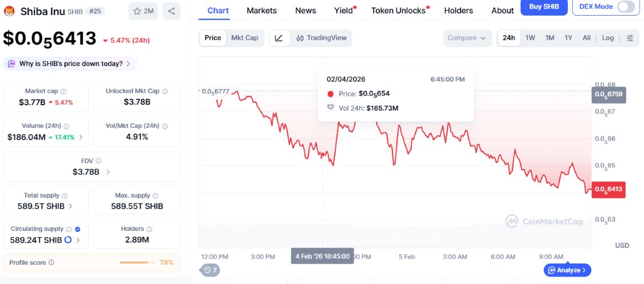Add SHIB to watchlist star 2M
Viewport: 644px width, 284px height.
click(143, 11)
